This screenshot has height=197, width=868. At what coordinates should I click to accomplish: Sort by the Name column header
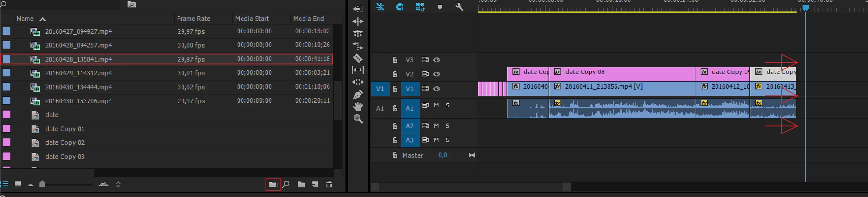tap(25, 19)
